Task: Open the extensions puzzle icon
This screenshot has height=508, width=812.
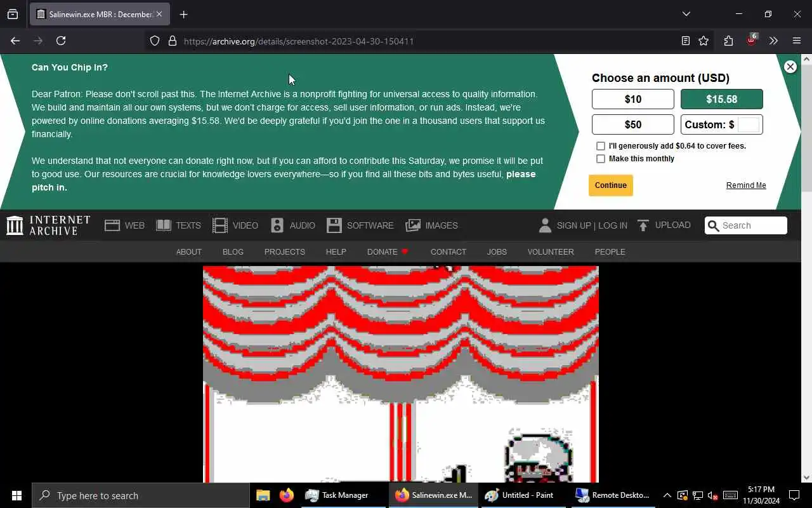Action: click(728, 41)
